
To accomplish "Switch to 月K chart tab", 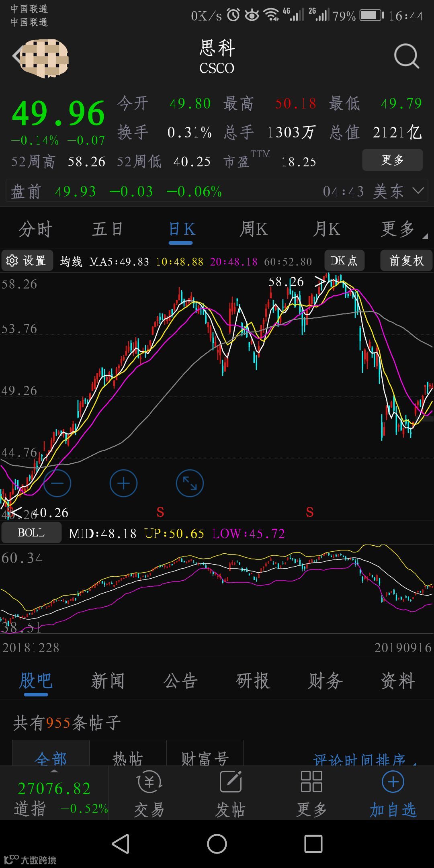I will click(x=326, y=229).
